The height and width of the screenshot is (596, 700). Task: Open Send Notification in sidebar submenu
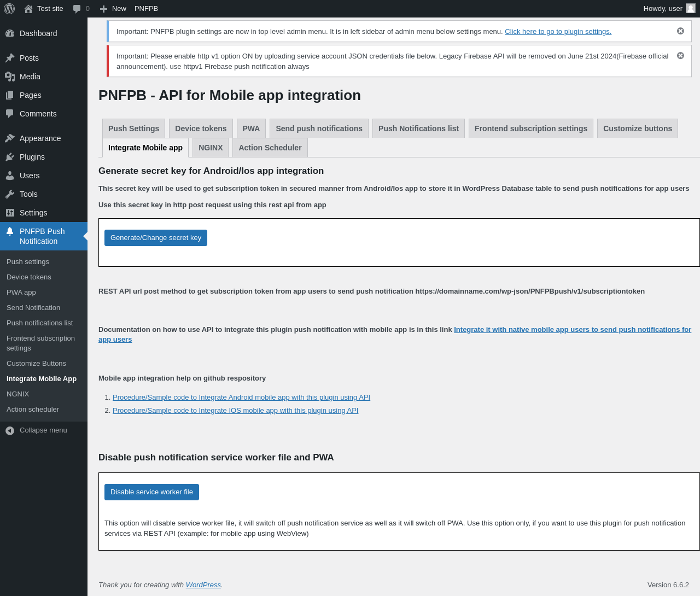tap(33, 308)
